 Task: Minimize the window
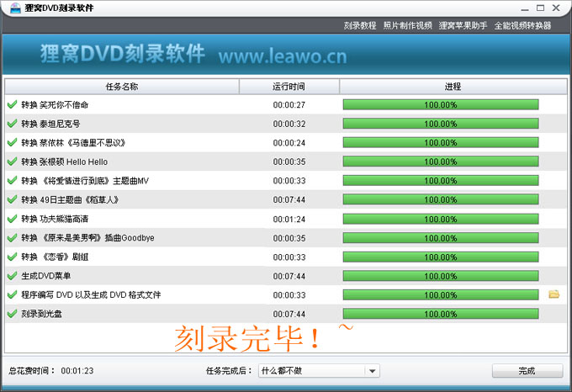pyautogui.click(x=525, y=8)
